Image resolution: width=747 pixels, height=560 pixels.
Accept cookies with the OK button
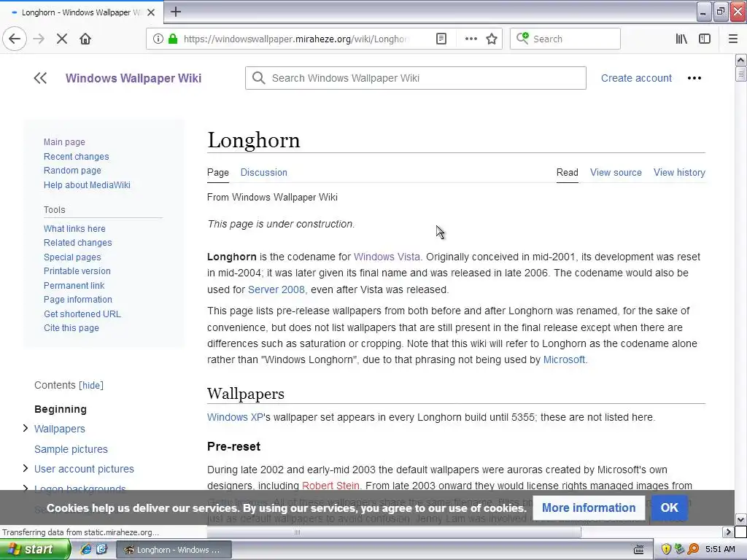pos(669,507)
